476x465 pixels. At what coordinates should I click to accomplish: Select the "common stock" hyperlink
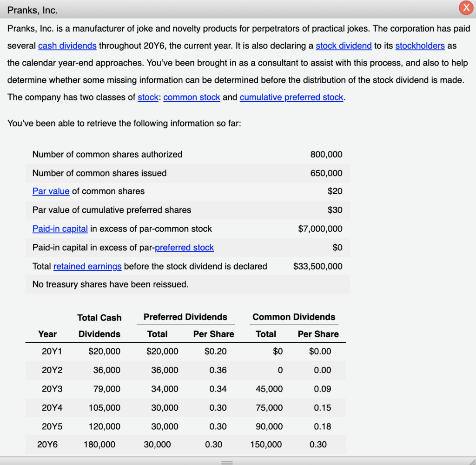(x=192, y=97)
